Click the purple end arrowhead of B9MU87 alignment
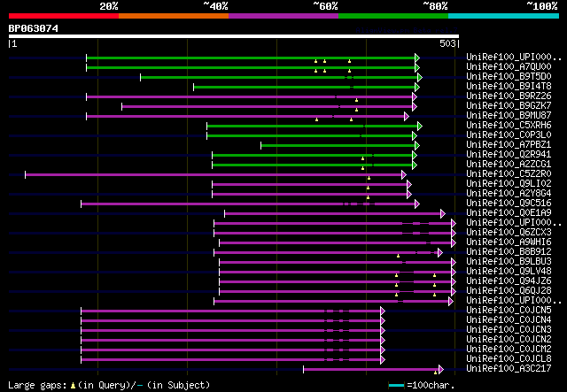Screen dimensions: 567x392 (x=407, y=116)
